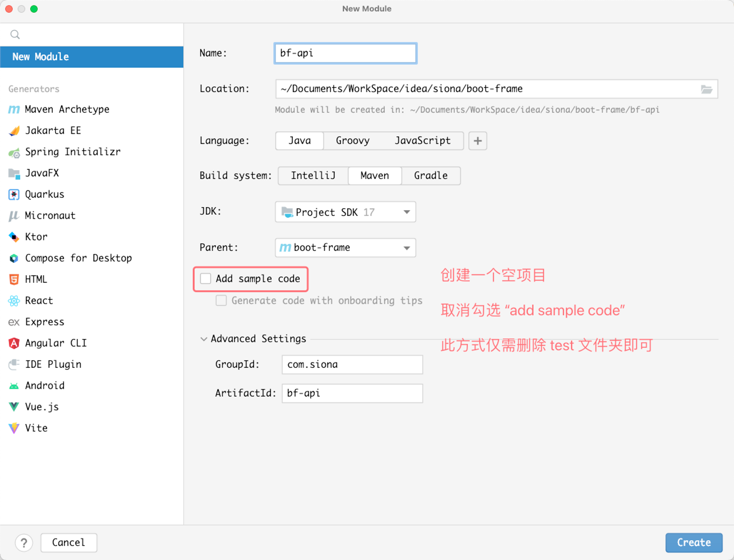Click the Spring Initializr leaf icon

click(14, 152)
